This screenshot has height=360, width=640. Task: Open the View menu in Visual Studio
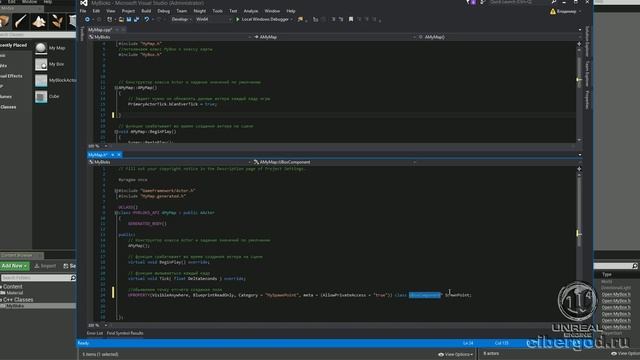pos(111,11)
